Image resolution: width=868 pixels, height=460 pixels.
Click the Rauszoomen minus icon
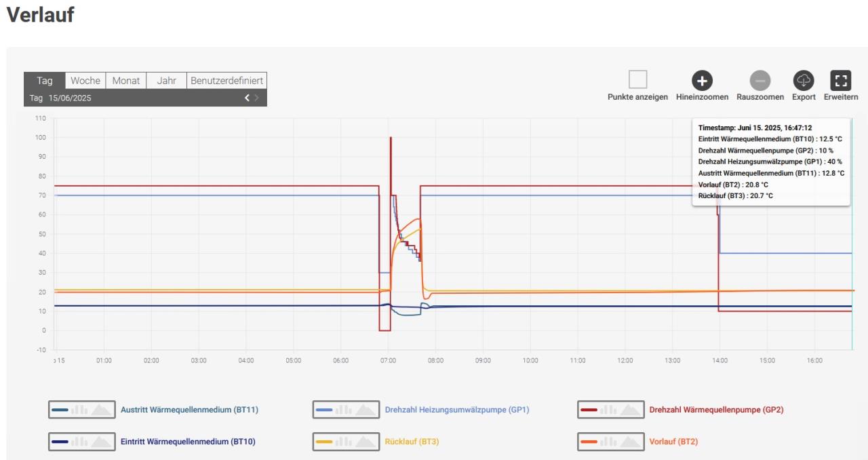click(x=759, y=81)
